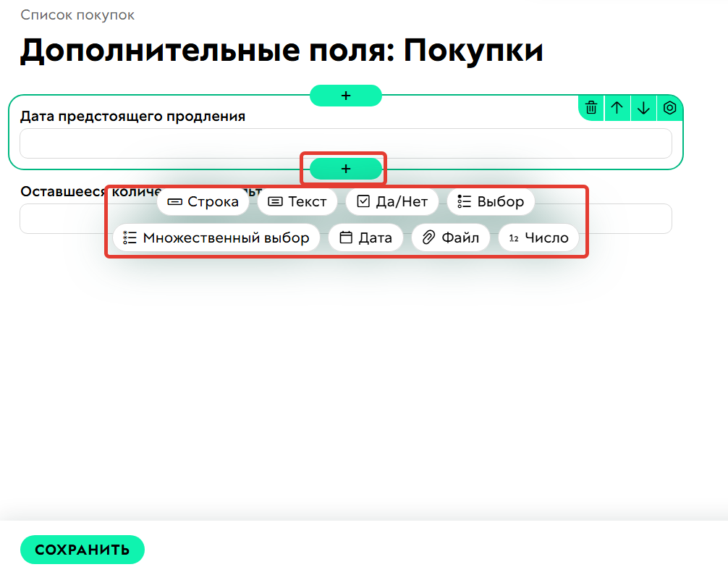Screen dimensions: 728x567
Task: Delete the Дата предстоящего продления field via the trash icon
Action: (x=591, y=108)
